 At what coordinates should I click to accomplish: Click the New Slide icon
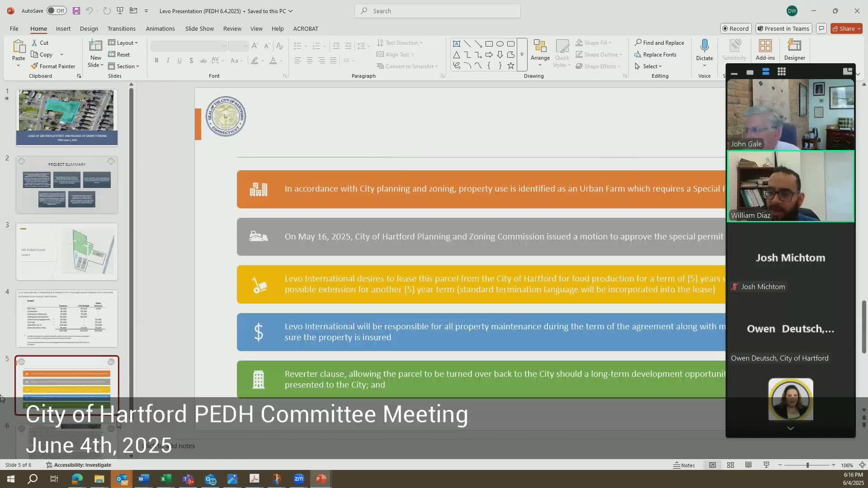(95, 46)
